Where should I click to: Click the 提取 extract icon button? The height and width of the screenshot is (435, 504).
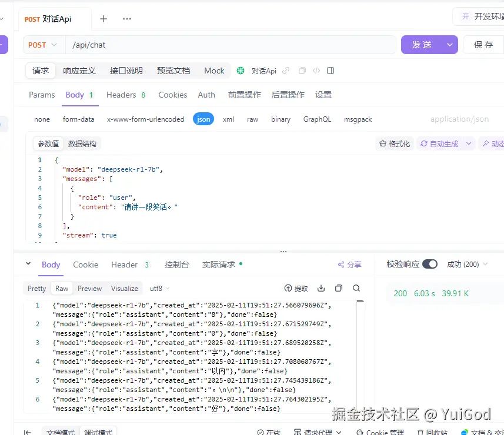tap(296, 288)
